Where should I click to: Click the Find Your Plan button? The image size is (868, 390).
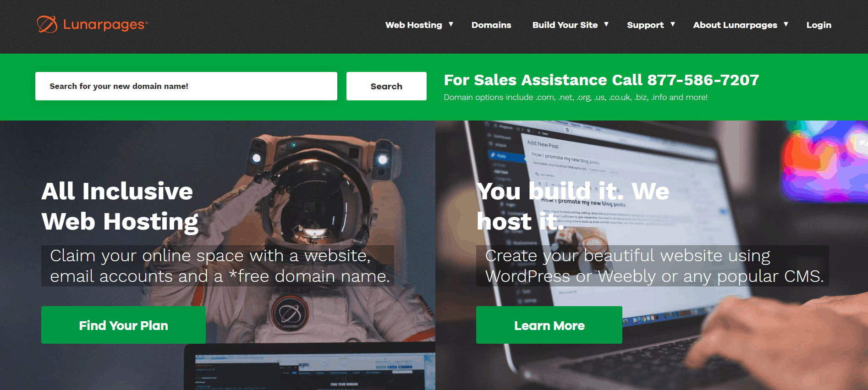point(123,325)
